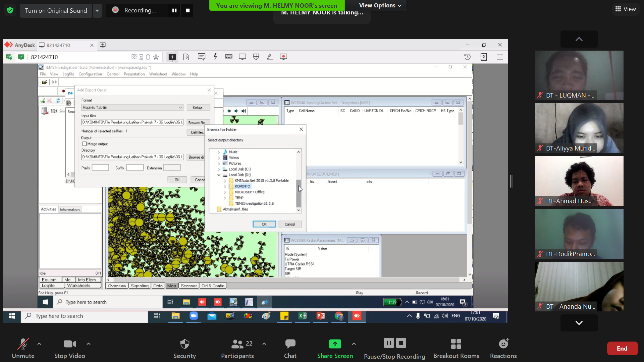Tick the Merge output checkbox

[x=85, y=144]
